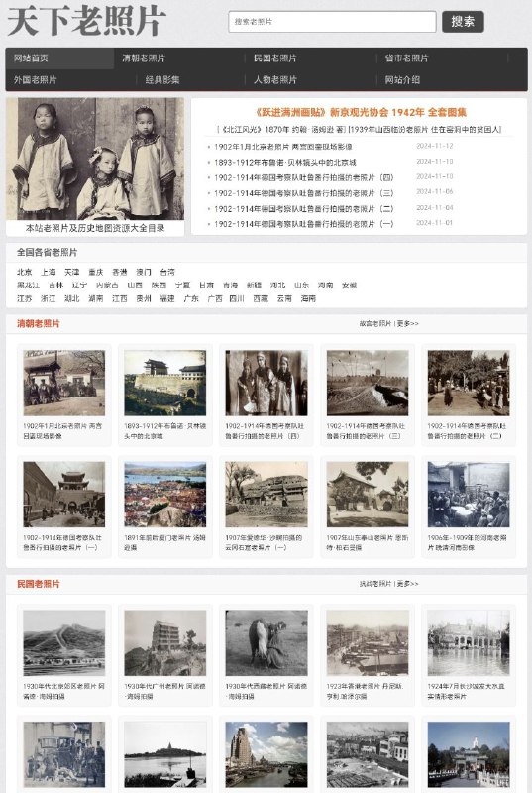The width and height of the screenshot is (532, 793).
Task: Click the 搜索 search button
Action: (463, 22)
